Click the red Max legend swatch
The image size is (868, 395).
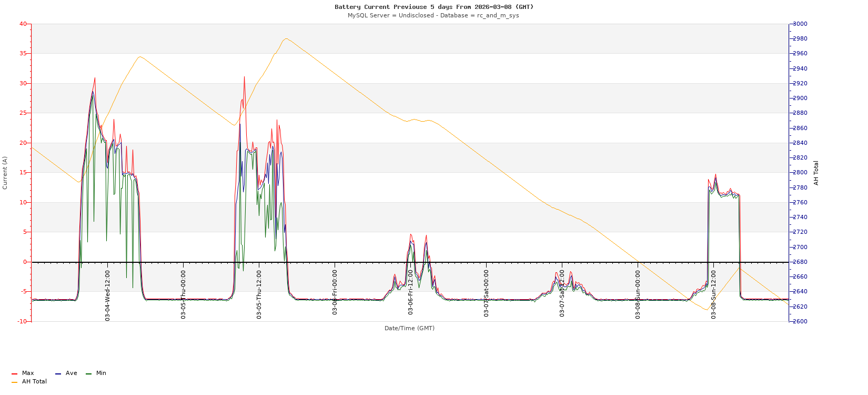[x=14, y=373]
